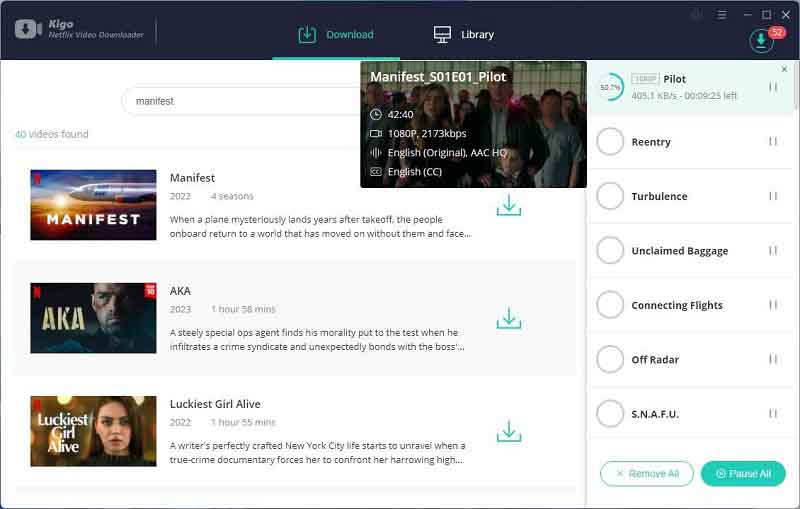Click the 1 hour 55 mins duration

coord(243,422)
